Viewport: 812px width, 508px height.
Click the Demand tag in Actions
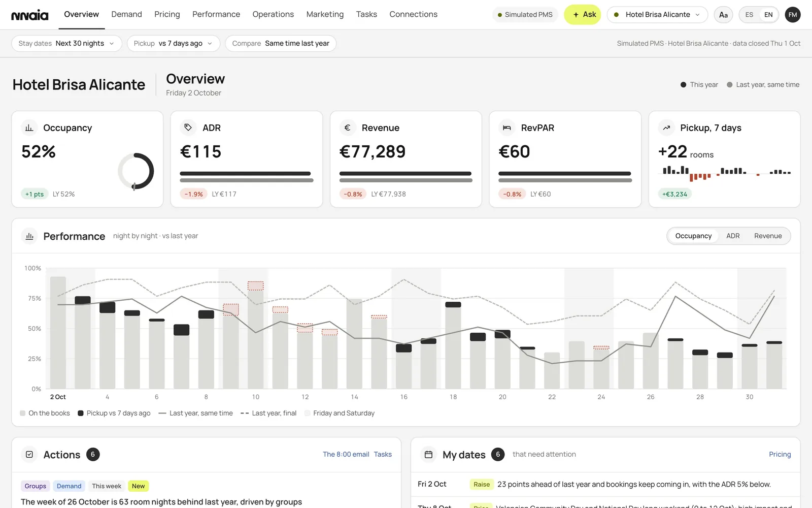click(69, 486)
